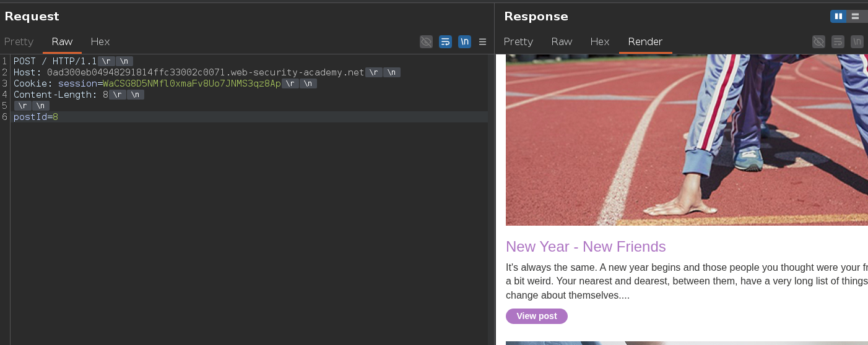
Task: Click the View post button
Action: 537,316
